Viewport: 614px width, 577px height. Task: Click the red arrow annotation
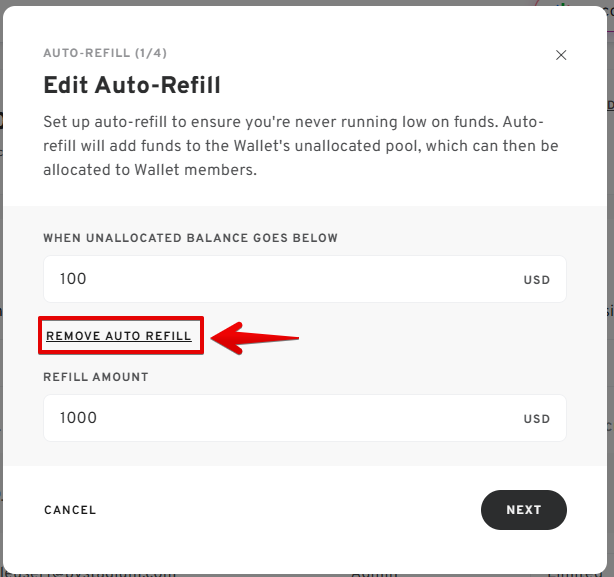[x=258, y=337]
